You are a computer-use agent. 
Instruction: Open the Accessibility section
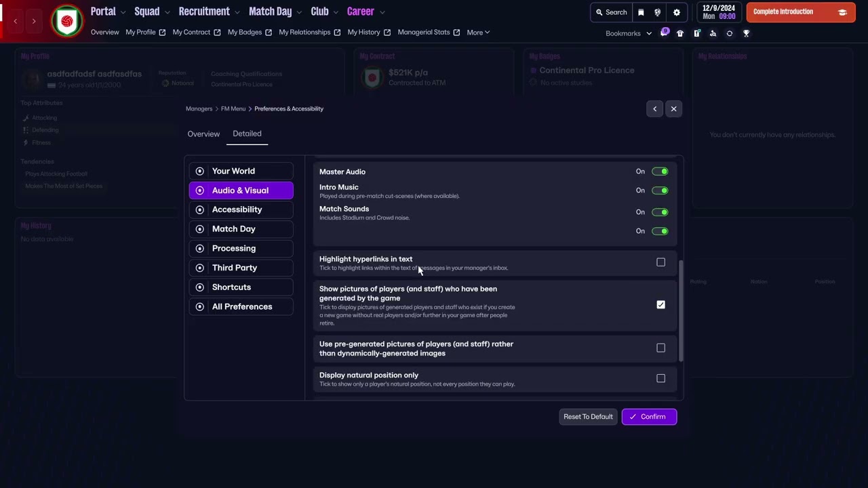click(241, 210)
